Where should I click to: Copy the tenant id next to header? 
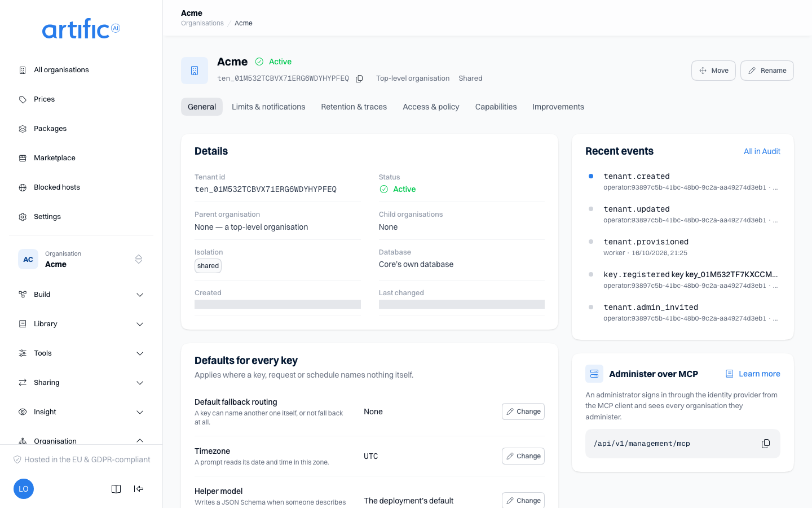(359, 78)
